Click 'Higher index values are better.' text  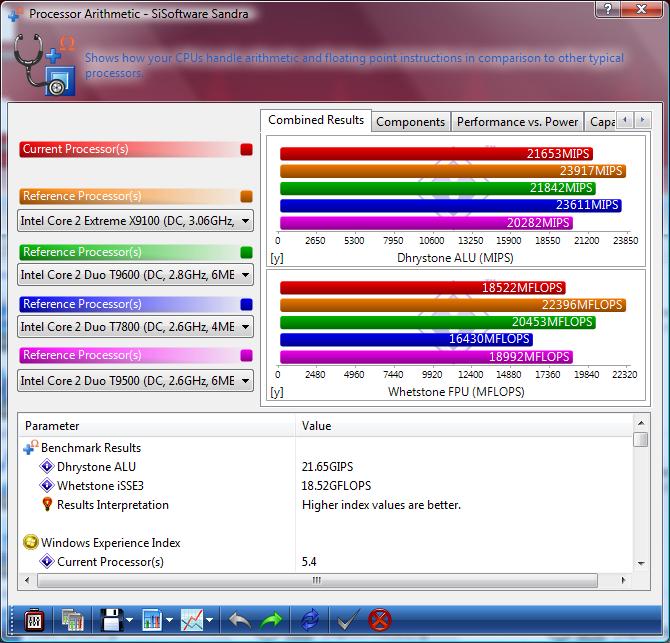[x=381, y=505]
